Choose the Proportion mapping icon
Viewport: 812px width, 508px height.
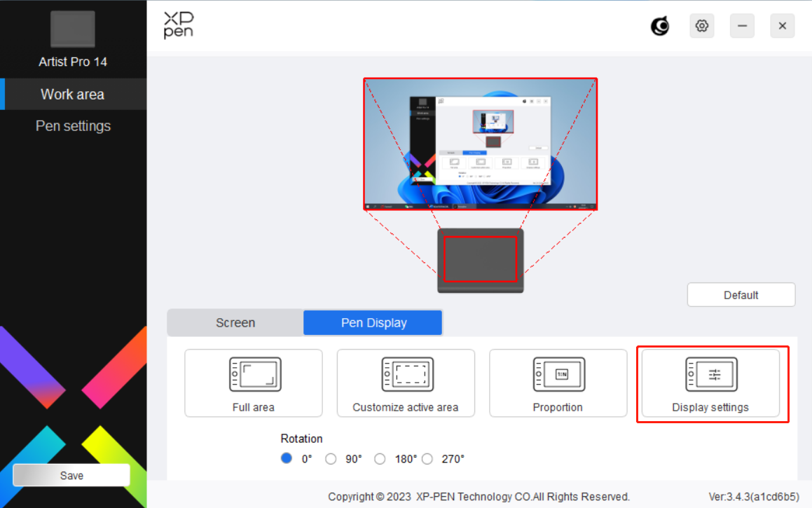tap(558, 375)
